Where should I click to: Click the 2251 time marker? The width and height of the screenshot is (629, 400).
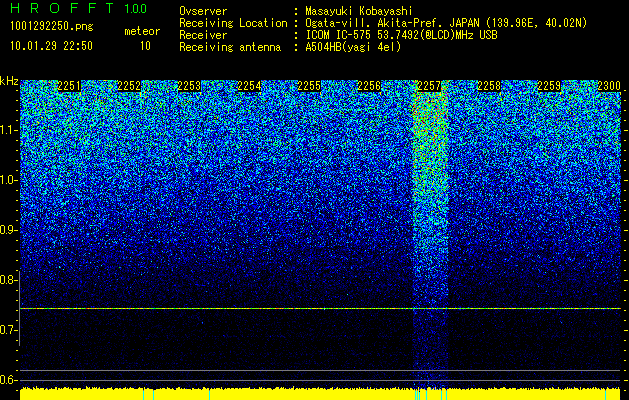pyautogui.click(x=69, y=86)
